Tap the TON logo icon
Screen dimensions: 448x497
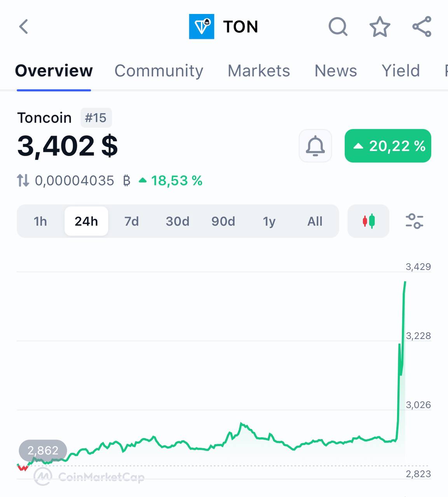pos(202,27)
